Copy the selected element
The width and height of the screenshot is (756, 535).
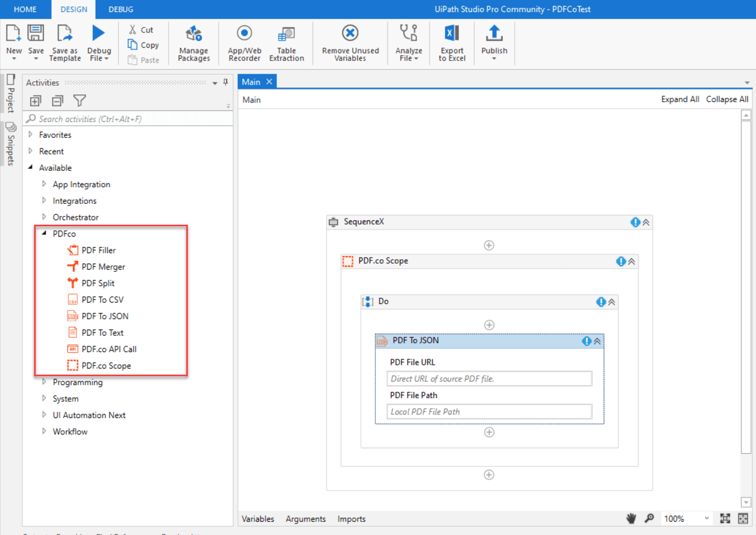coord(143,44)
